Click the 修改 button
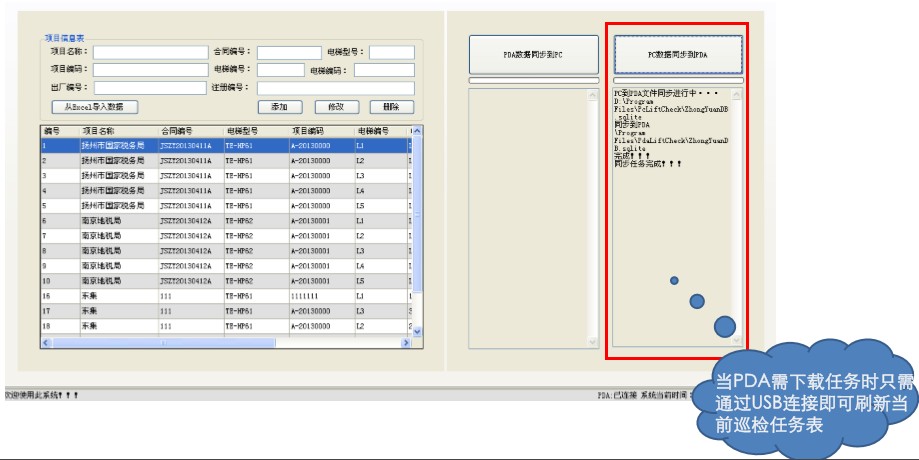 tap(336, 107)
